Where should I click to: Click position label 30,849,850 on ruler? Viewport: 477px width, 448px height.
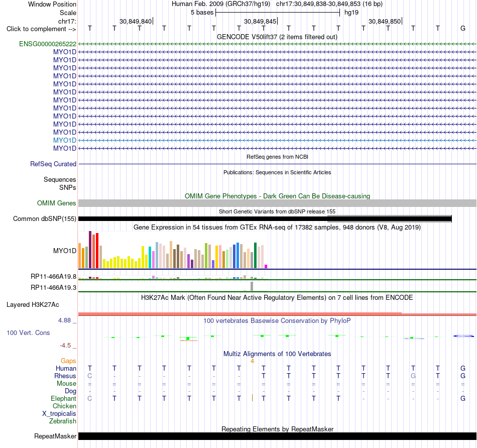(385, 21)
